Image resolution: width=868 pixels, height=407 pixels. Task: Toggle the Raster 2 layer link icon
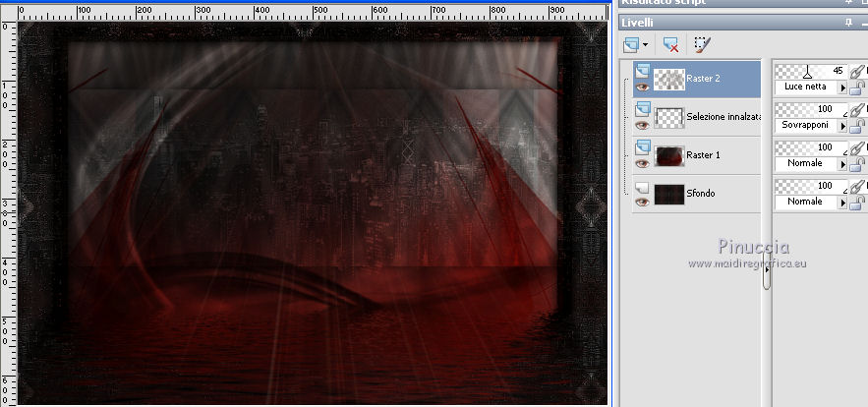[x=857, y=72]
